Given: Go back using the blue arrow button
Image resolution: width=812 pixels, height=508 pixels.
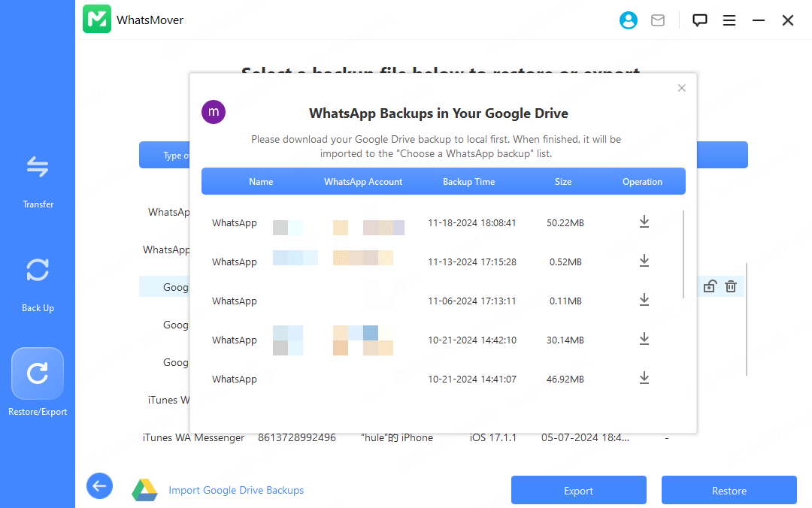Looking at the screenshot, I should click(99, 486).
